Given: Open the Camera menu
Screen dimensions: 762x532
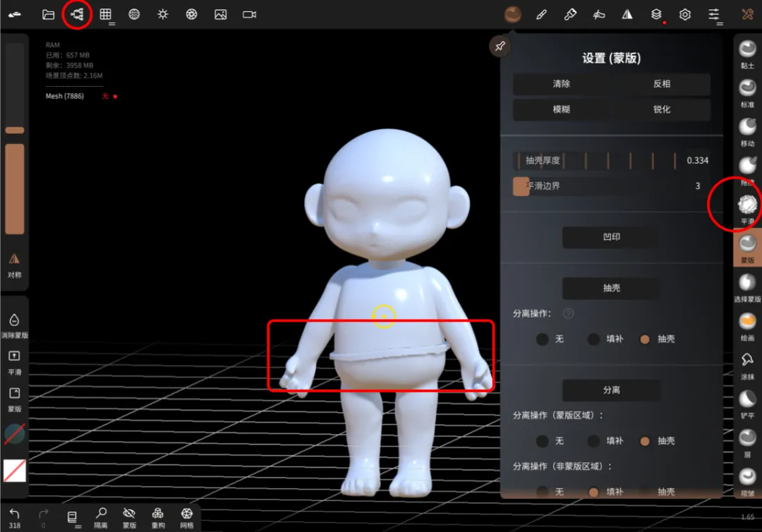Looking at the screenshot, I should click(249, 15).
